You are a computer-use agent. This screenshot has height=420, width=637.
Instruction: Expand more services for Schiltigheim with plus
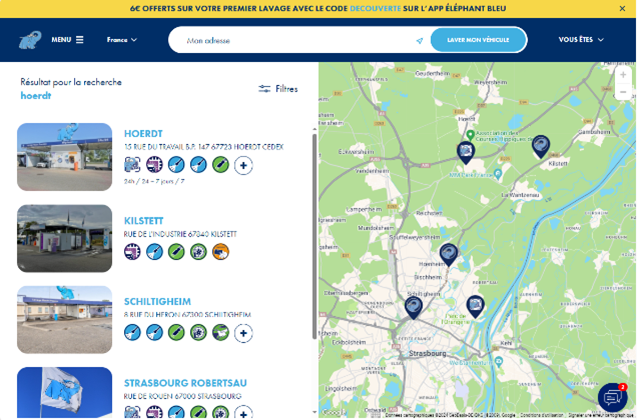(243, 333)
